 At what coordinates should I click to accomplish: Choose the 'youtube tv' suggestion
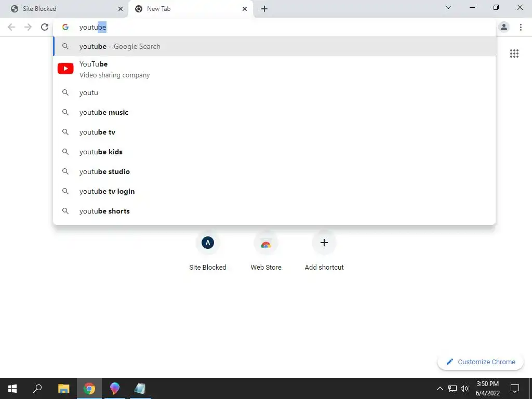(274, 132)
